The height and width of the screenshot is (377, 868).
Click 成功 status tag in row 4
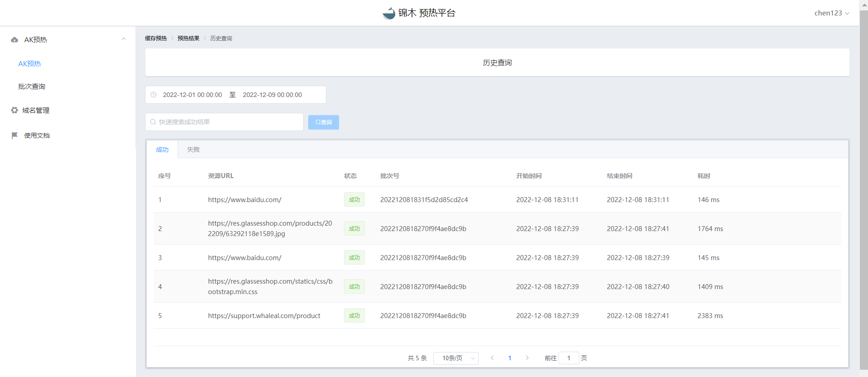(354, 287)
